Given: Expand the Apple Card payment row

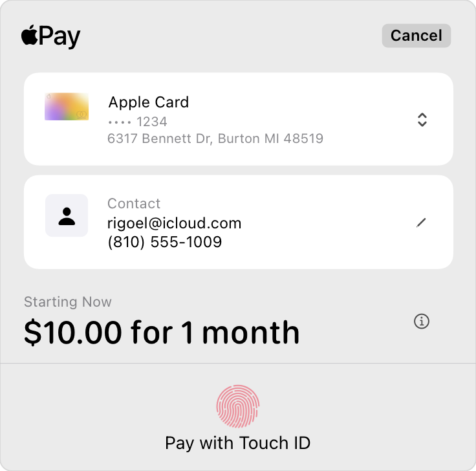Looking at the screenshot, I should pyautogui.click(x=238, y=119).
